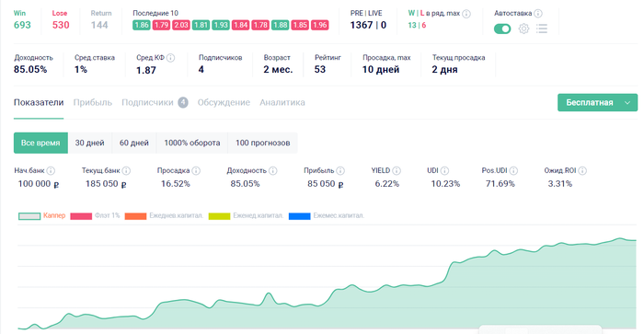Click the Текущ просадка value 2 дня
This screenshot has height=334, width=644.
click(444, 69)
